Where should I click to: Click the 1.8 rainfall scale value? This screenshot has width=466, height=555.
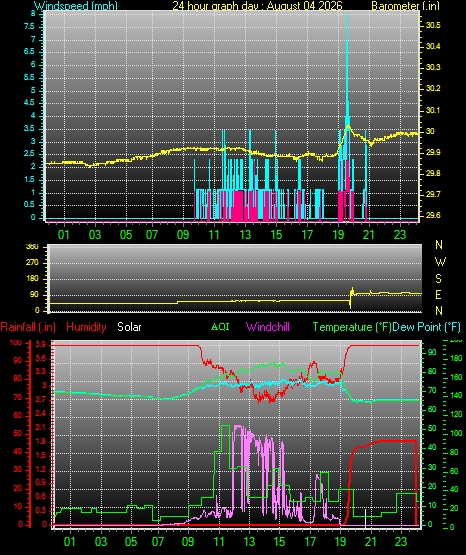(41, 441)
